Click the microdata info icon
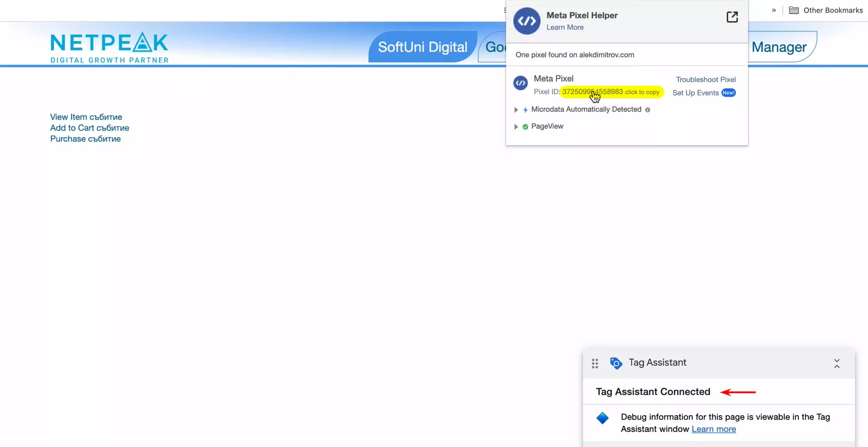The height and width of the screenshot is (447, 868). click(648, 110)
